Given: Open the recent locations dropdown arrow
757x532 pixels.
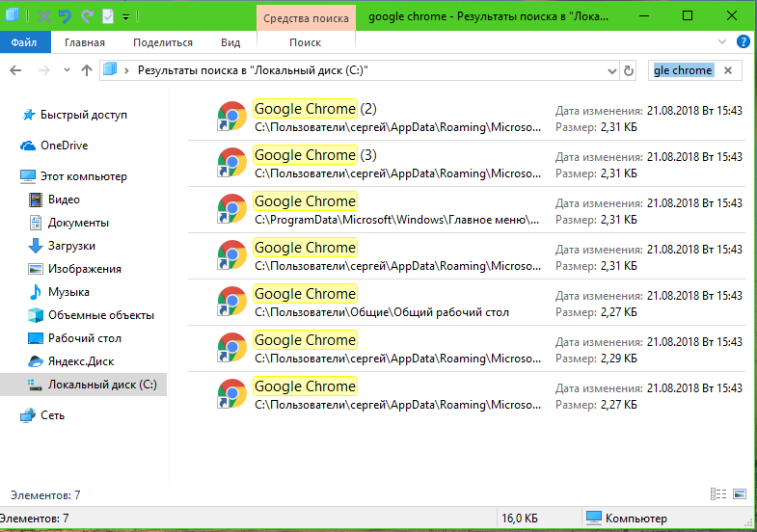Looking at the screenshot, I should pos(67,70).
